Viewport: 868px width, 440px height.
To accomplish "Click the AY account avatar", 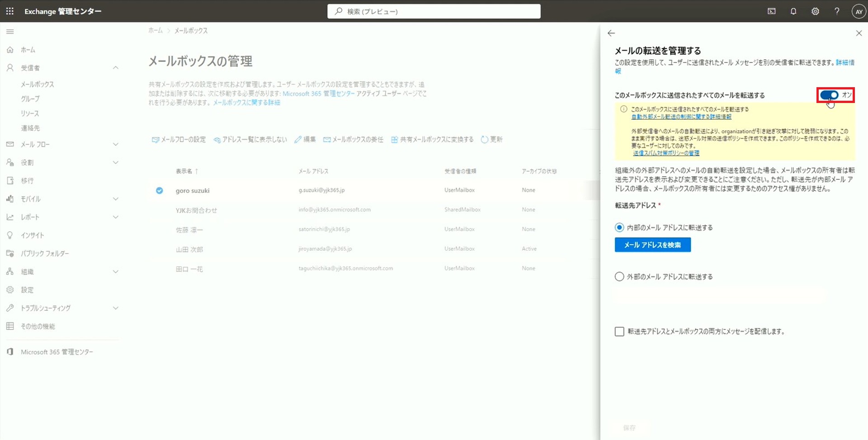I will [x=859, y=12].
